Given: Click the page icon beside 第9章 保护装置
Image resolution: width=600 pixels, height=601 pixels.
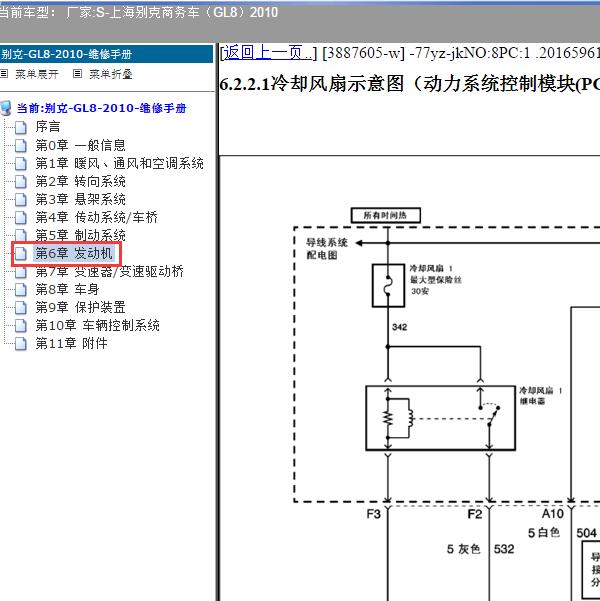Looking at the screenshot, I should [21, 307].
